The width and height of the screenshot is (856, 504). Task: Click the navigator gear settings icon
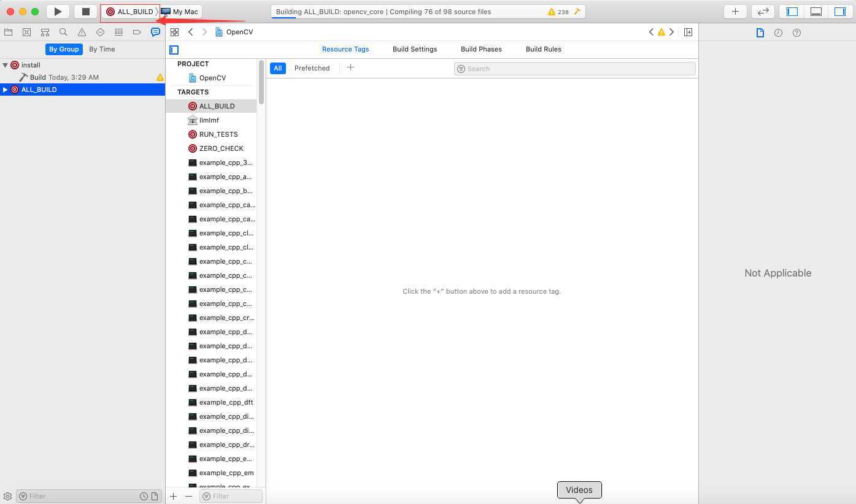[x=7, y=496]
